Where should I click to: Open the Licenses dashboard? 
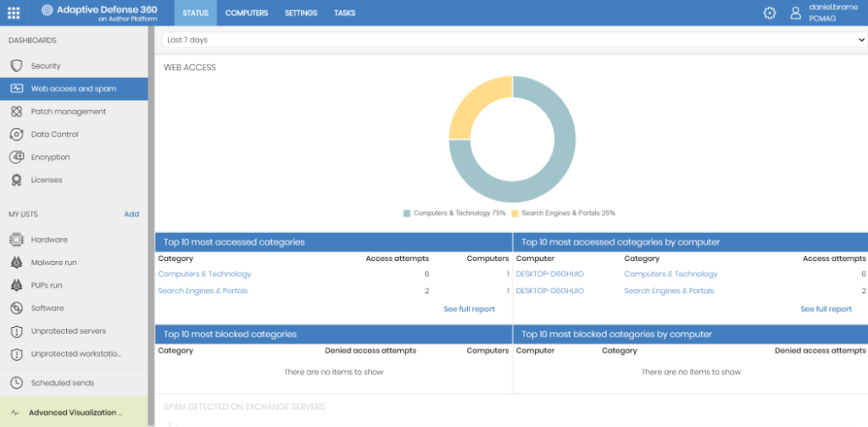pyautogui.click(x=74, y=180)
